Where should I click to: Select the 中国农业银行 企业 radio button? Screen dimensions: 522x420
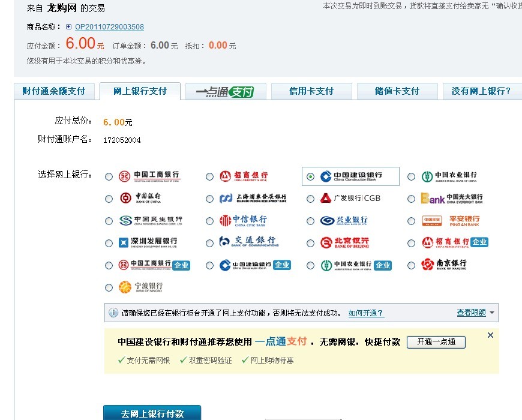[x=310, y=266]
